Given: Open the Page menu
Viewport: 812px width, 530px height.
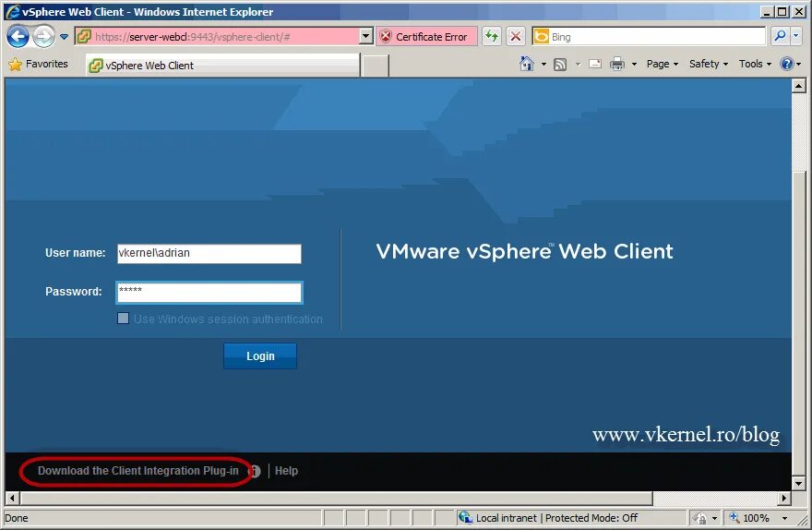Looking at the screenshot, I should 663,64.
